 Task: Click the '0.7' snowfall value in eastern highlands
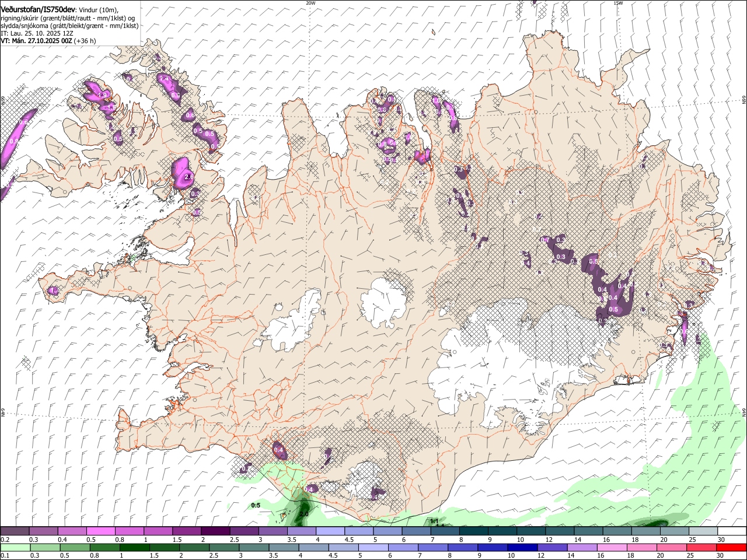coord(546,240)
